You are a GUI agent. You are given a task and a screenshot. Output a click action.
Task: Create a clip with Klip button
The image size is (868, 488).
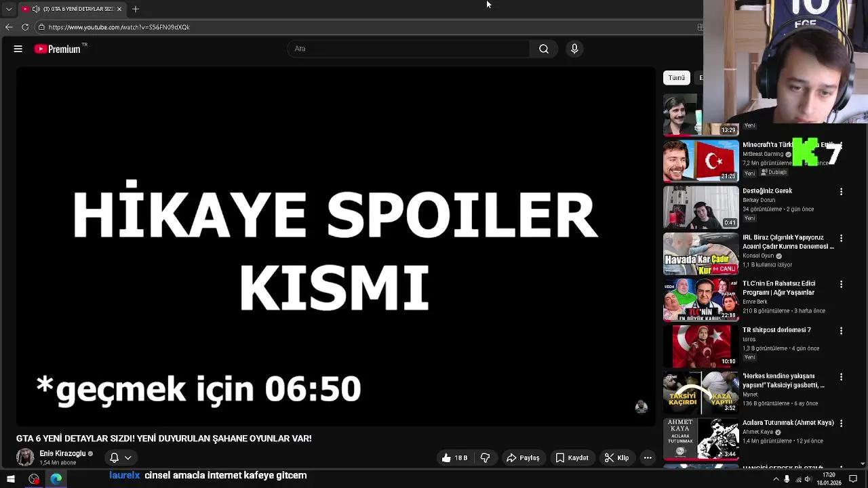(x=616, y=458)
